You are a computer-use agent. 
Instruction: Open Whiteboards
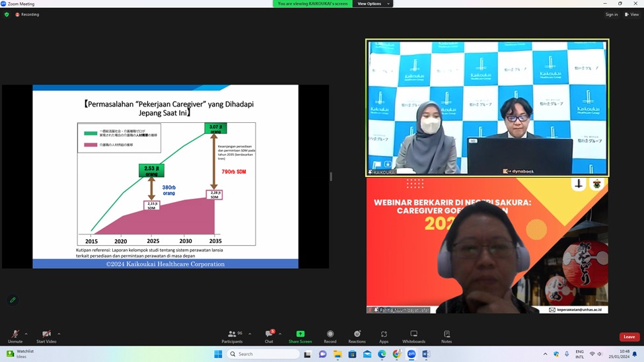[413, 334]
